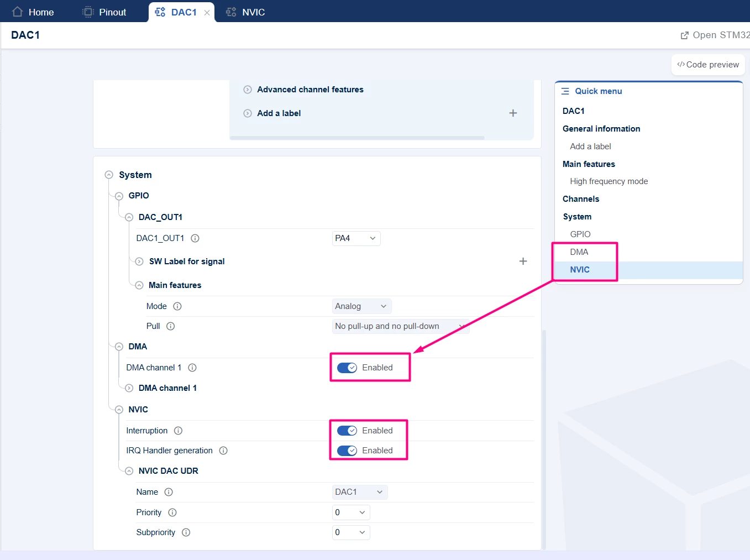The image size is (750, 560).
Task: Show info for DMA channel 1
Action: pyautogui.click(x=192, y=368)
